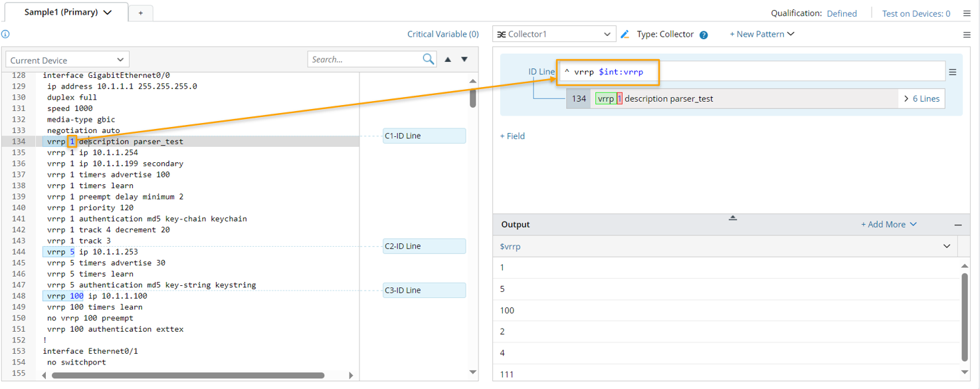
Task: Open the menu icon beside Test on Devices
Action: (967, 13)
